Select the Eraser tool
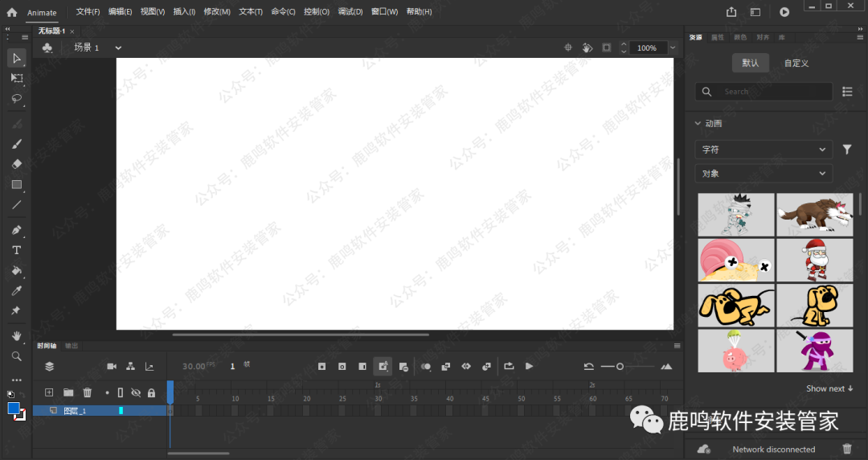This screenshot has height=460, width=868. point(16,163)
